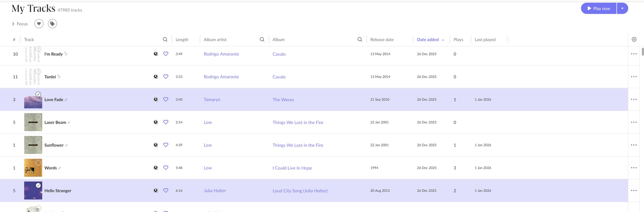Click the heart filter icon beside Focus
Screen dimensions: 644x212
point(39,24)
